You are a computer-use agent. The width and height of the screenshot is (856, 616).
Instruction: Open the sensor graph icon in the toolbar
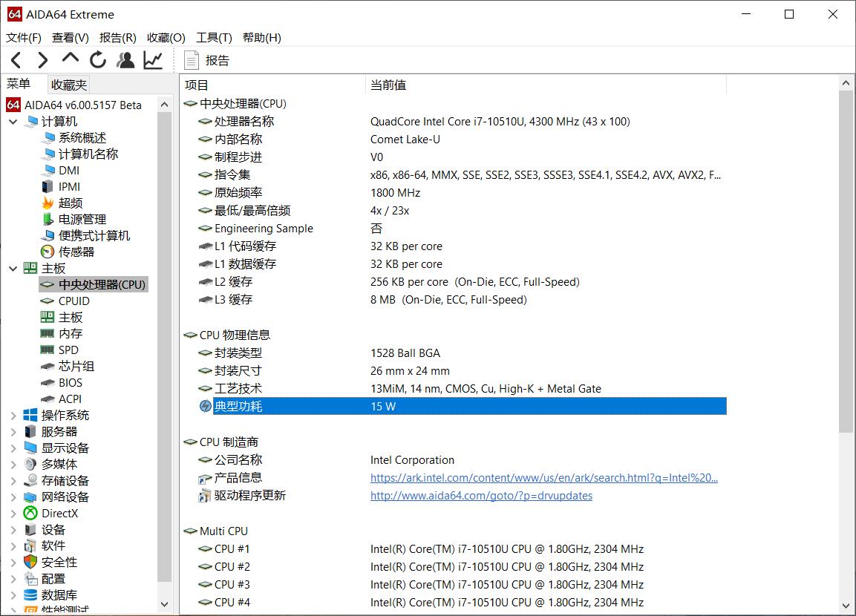(x=153, y=59)
